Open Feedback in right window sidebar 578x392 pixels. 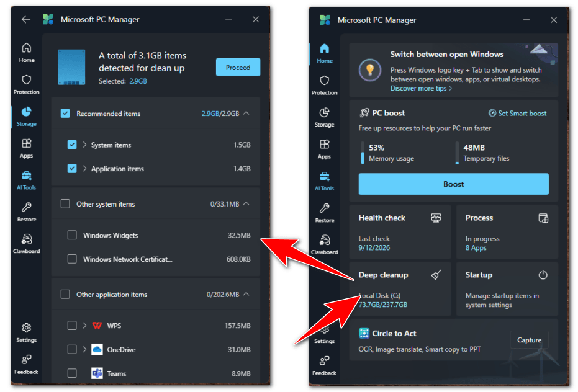[324, 365]
